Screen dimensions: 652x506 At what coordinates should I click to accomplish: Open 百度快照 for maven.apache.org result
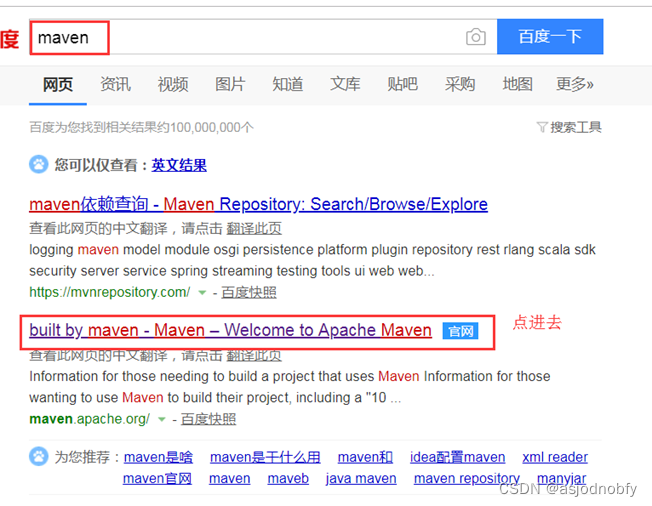tap(208, 419)
